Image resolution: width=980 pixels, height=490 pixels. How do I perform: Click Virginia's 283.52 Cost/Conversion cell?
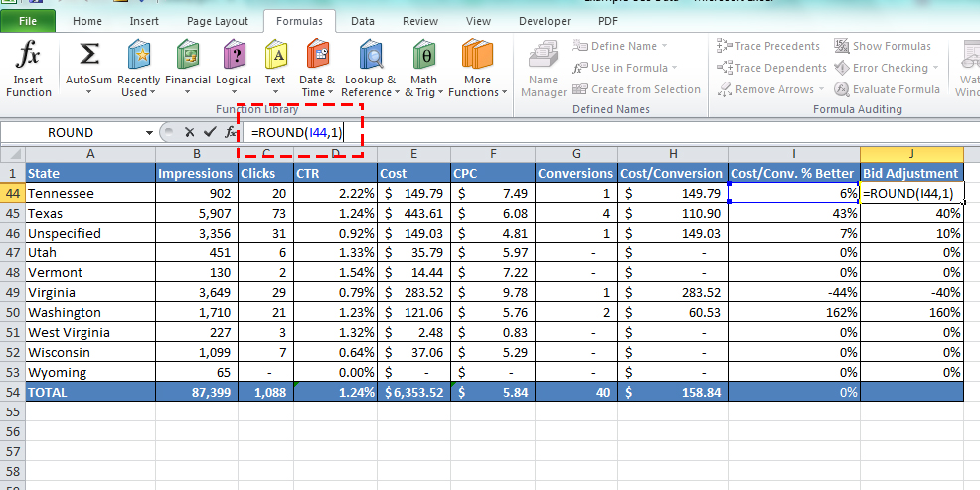click(x=673, y=292)
